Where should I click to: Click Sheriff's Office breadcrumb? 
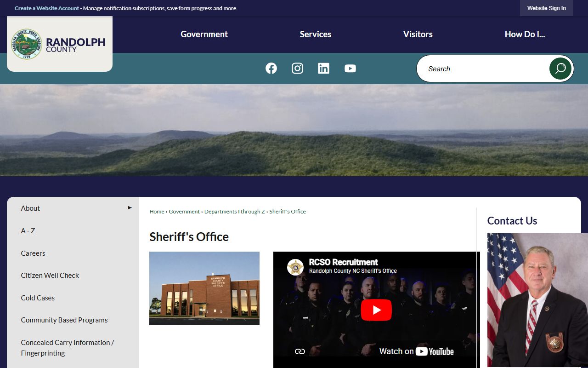[288, 212]
